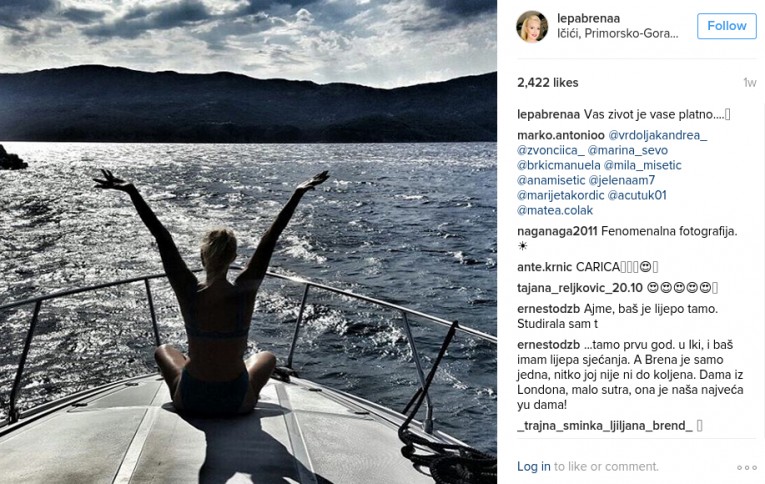Follow the lepabrenaa account
765x484 pixels.
[x=726, y=26]
